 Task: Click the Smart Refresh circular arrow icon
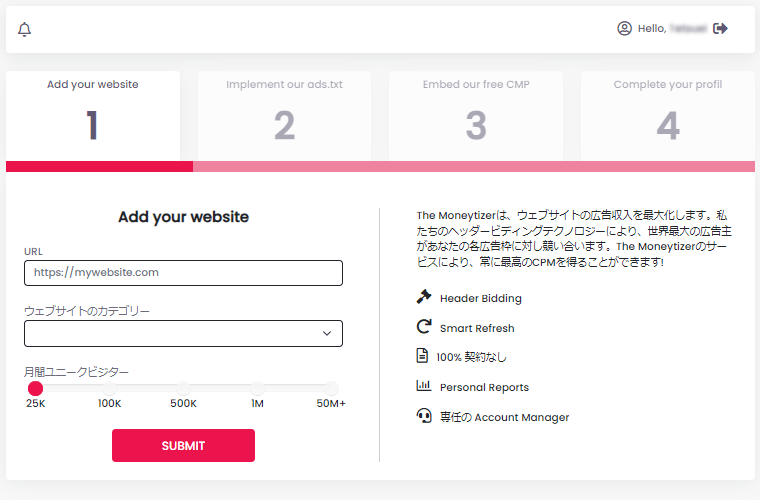coord(424,327)
